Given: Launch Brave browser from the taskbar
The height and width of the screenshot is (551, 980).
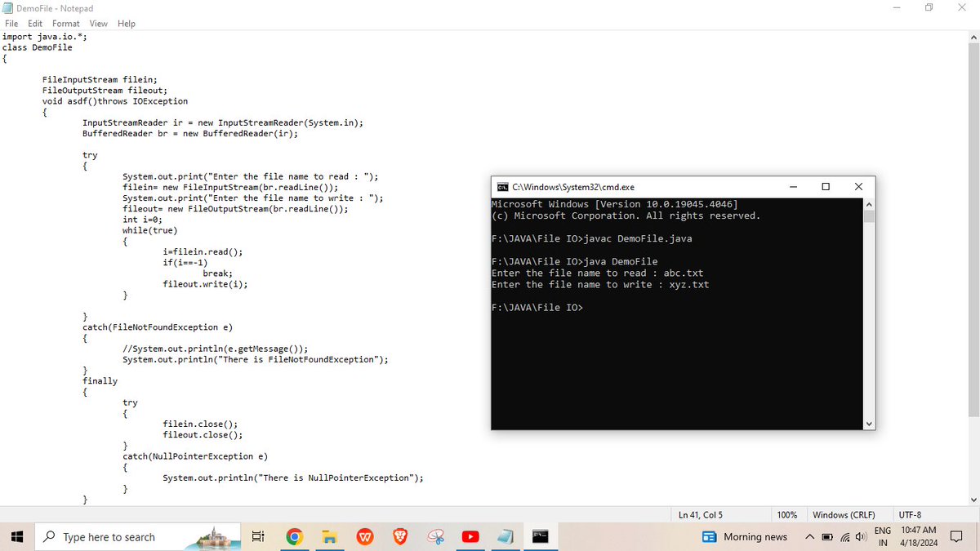Looking at the screenshot, I should (x=399, y=536).
